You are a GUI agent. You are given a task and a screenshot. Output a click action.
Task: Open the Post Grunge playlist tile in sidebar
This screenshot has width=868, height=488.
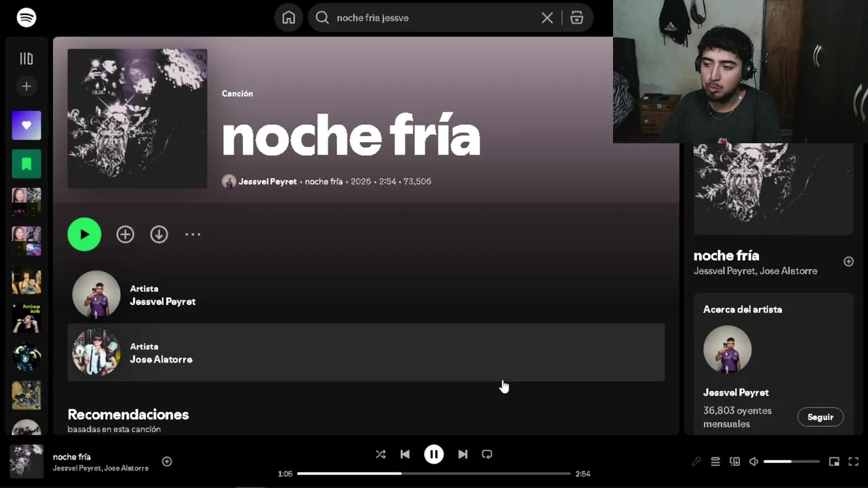click(26, 318)
